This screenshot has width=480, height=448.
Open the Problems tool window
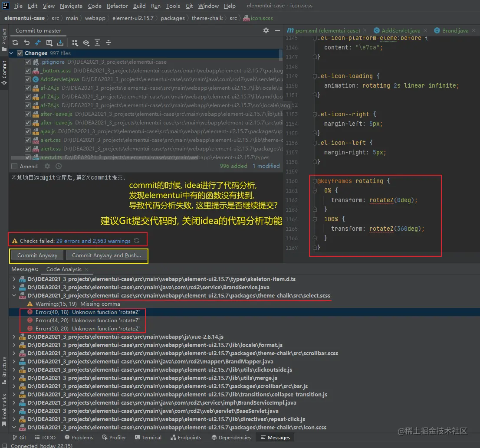(79, 438)
